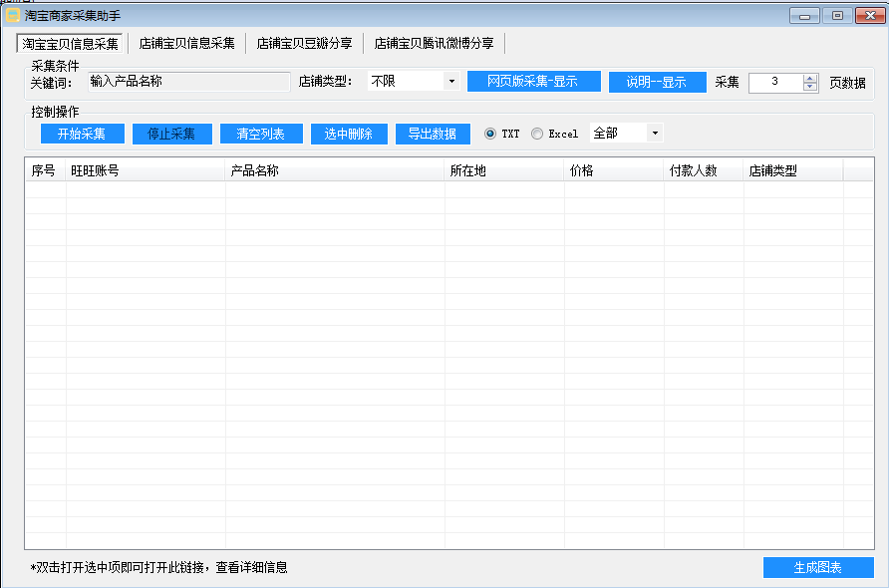Decrease the 采集 page count with down arrow
This screenshot has width=889, height=588.
coord(810,87)
